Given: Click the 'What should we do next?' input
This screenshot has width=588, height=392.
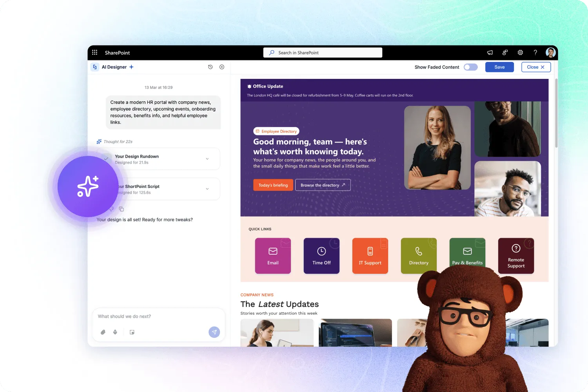Looking at the screenshot, I should 158,317.
